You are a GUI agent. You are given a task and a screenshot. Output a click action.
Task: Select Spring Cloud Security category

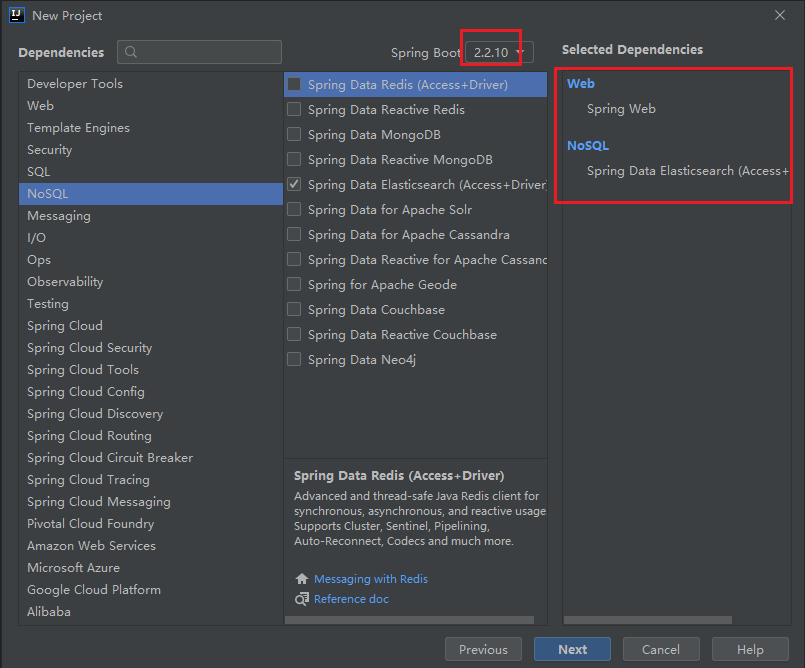pos(151,348)
